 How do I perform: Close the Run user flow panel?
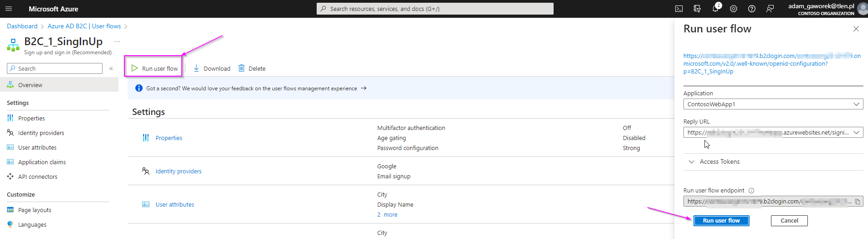point(856,29)
